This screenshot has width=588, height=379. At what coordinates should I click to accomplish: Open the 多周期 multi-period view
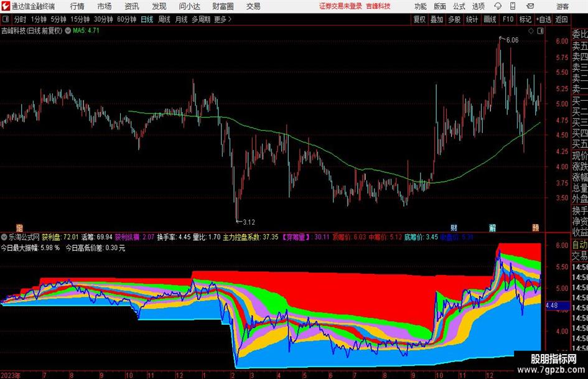[201, 19]
